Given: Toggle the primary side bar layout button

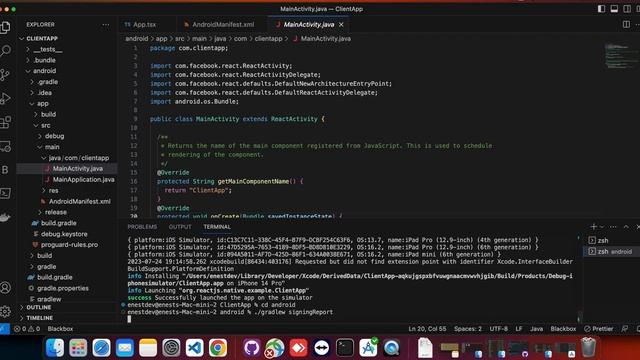Looking at the screenshot, I should (x=601, y=9).
